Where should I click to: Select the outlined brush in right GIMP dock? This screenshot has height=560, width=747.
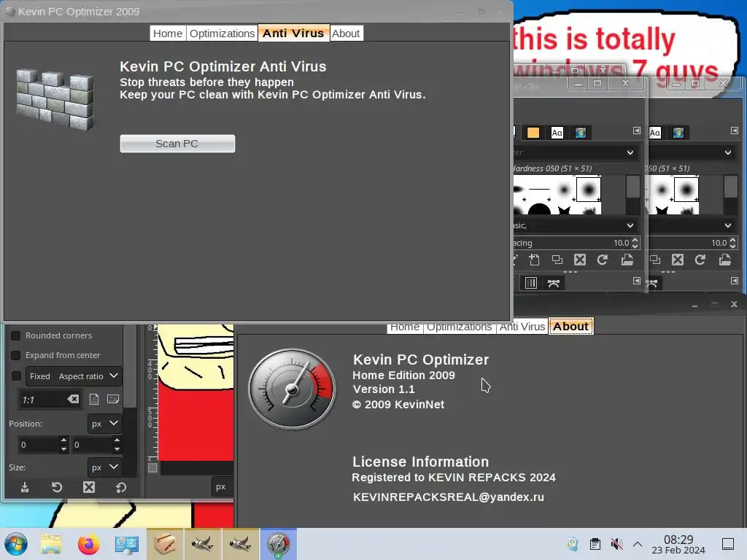pos(686,190)
